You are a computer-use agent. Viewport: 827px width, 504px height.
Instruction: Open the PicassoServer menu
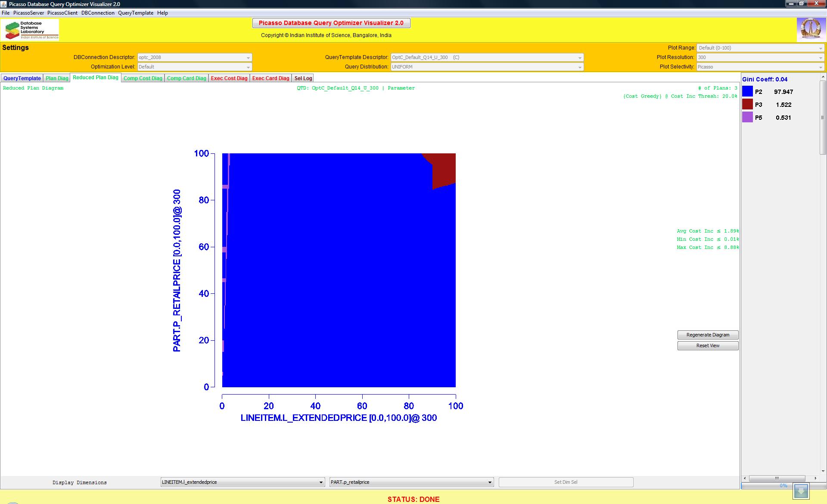(28, 13)
